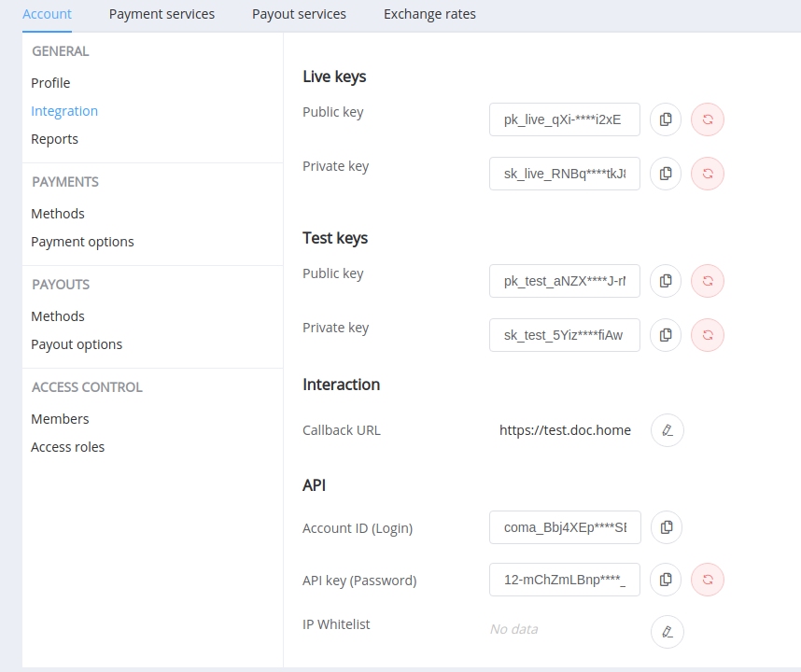Edit the IP Whitelist
Image resolution: width=801 pixels, height=672 pixels.
[x=667, y=632]
